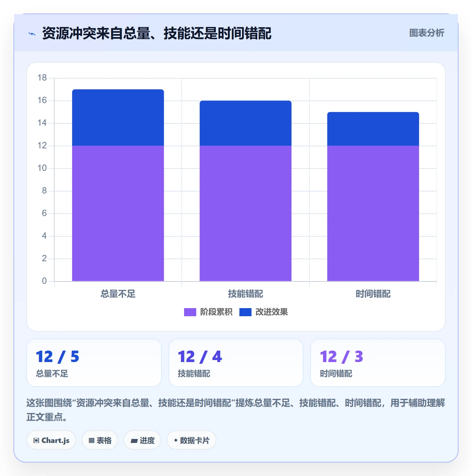Click the purple segment of the 总量不足 bar
Image resolution: width=472 pixels, height=476 pixels.
tap(118, 213)
